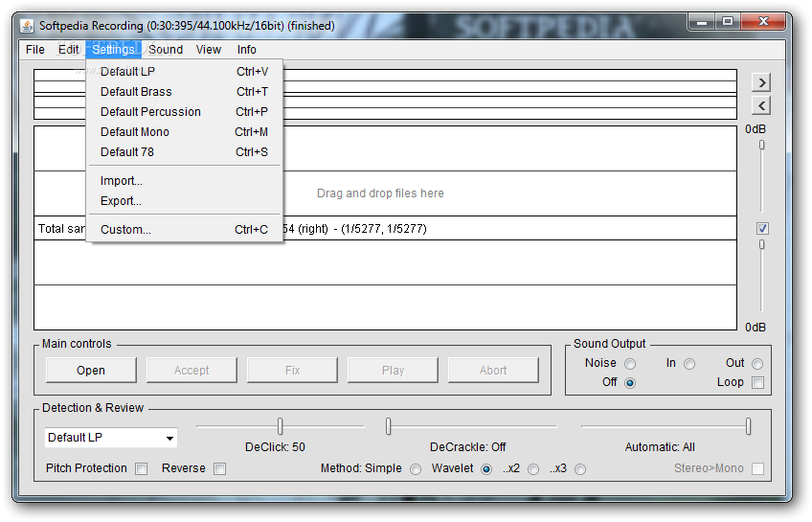Click the Accept button

pos(192,371)
